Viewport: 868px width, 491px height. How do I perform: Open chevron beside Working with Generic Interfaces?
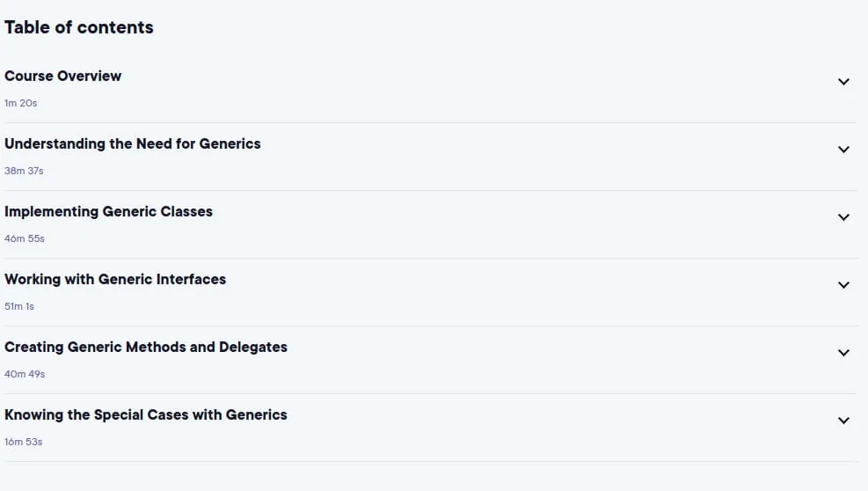pos(843,285)
